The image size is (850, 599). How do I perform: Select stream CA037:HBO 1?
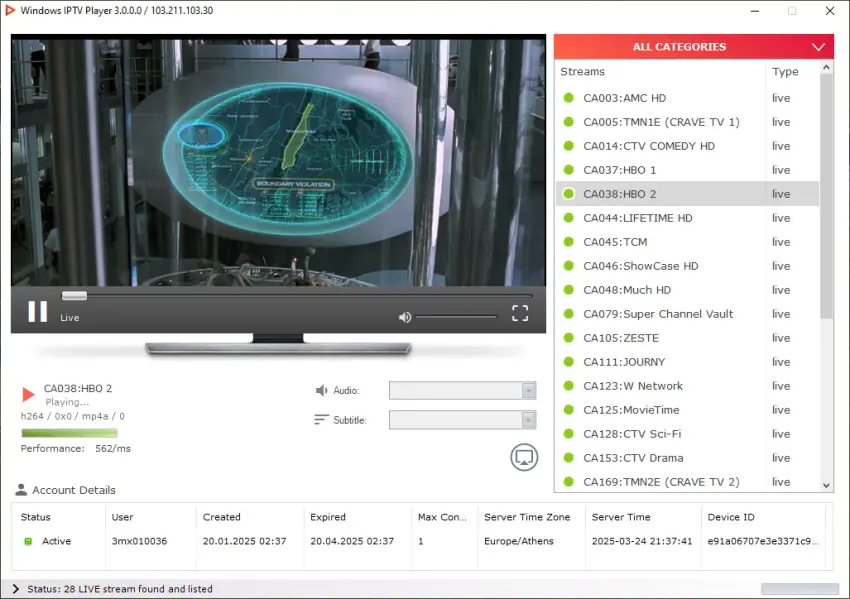pos(687,170)
